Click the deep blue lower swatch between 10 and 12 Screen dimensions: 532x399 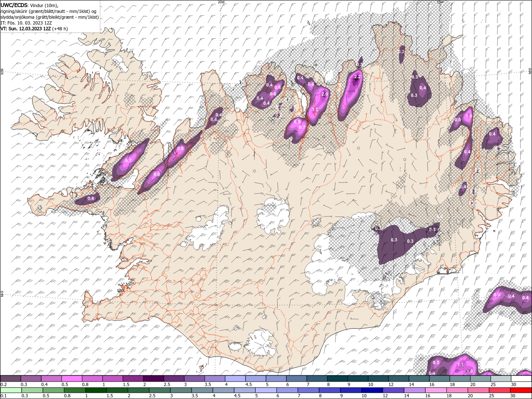pos(372,390)
